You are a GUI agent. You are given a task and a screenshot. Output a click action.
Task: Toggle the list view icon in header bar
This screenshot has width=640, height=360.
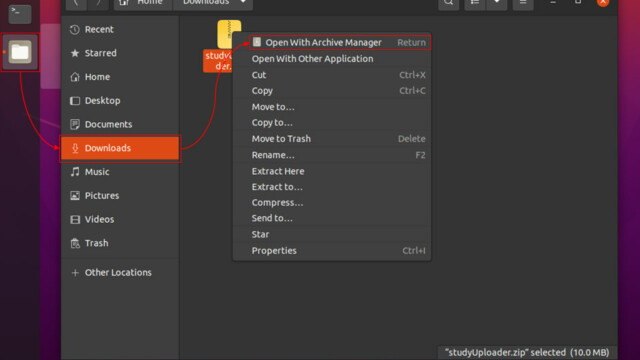[475, 3]
